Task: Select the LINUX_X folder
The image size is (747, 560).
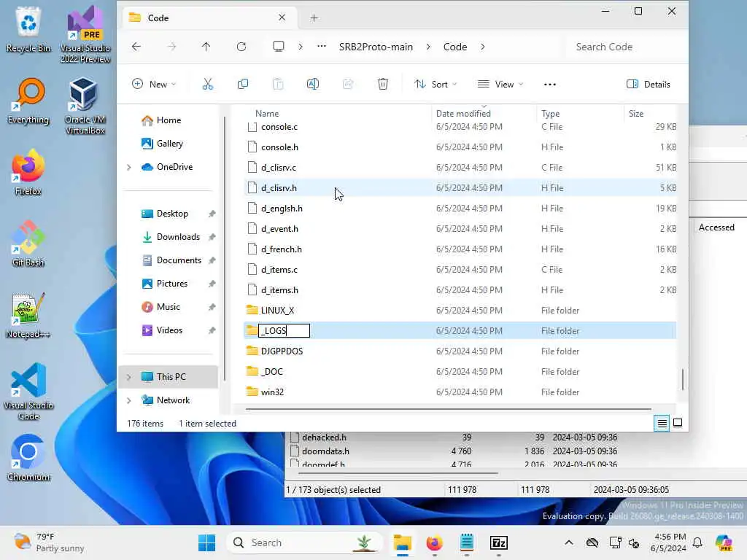Action: click(x=460, y=310)
